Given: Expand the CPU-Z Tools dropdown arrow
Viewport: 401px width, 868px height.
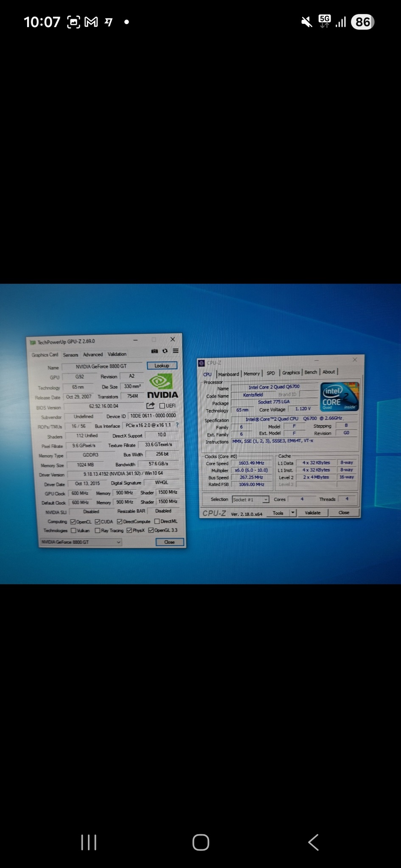Looking at the screenshot, I should click(x=292, y=513).
